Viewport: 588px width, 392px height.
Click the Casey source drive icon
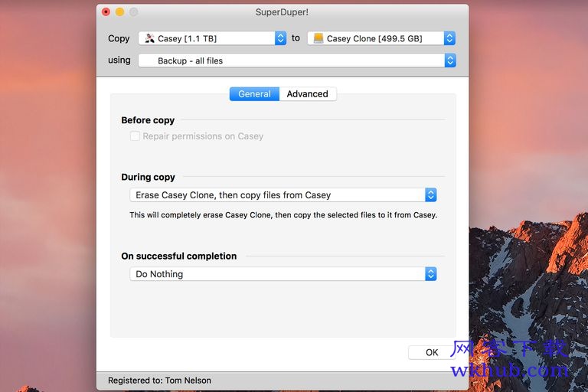tap(149, 38)
